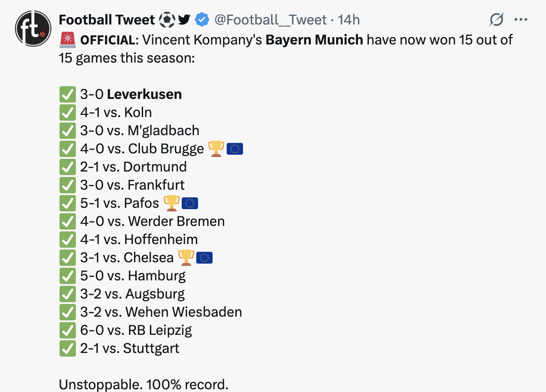Click the green checkmark beside 3-0 Leverkusen
The width and height of the screenshot is (546, 392).
[x=68, y=94]
